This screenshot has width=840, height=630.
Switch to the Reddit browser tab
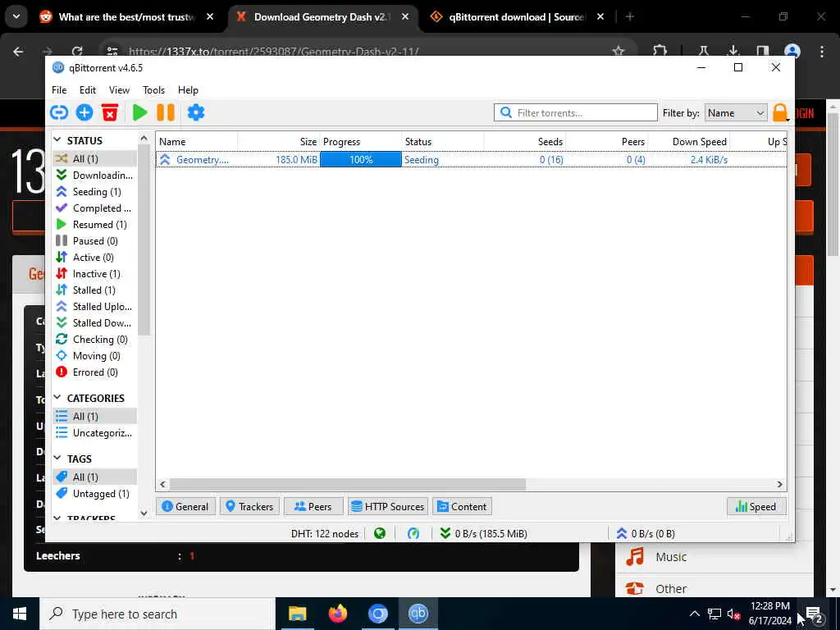126,17
